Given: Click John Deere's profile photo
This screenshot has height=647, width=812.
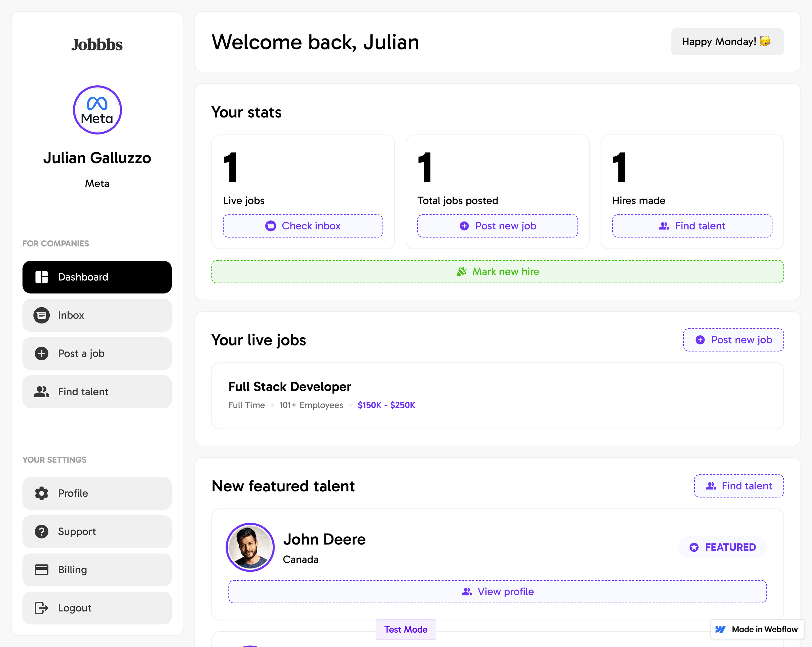Looking at the screenshot, I should [250, 547].
